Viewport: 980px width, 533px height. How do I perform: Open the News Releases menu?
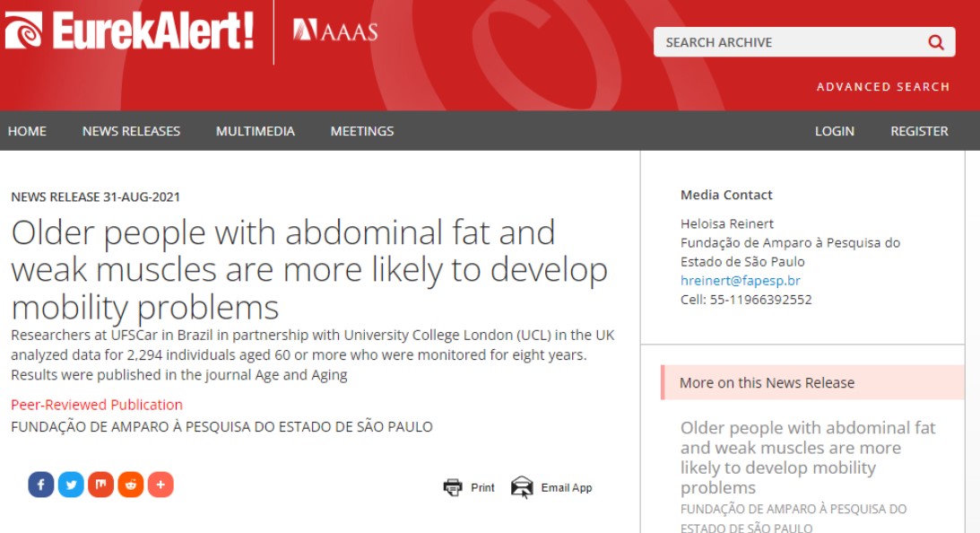[131, 131]
